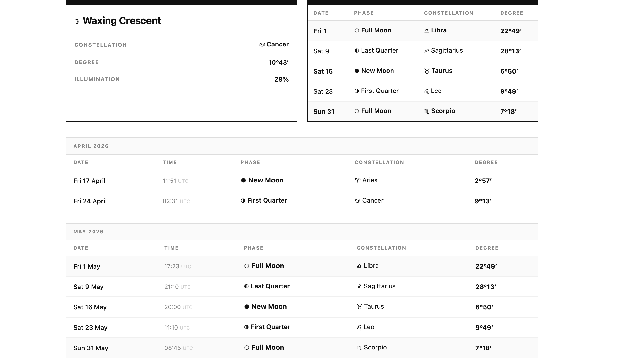
Task: Click the Taurus glyph in the Sat 16 May row
Action: tap(360, 307)
